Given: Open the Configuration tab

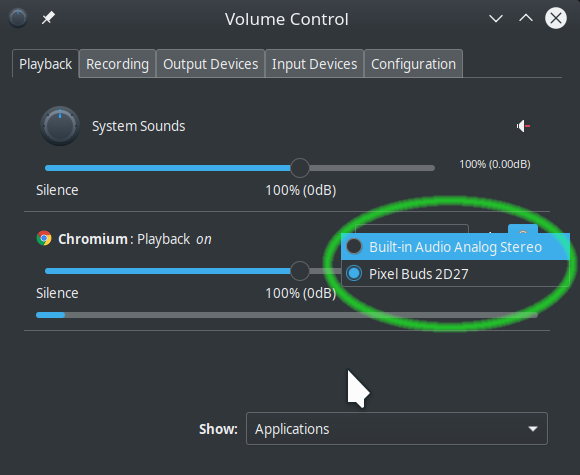Looking at the screenshot, I should tap(413, 64).
